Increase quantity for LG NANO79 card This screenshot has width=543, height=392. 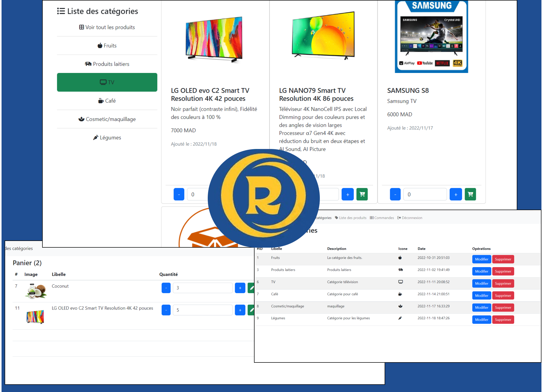(x=348, y=194)
